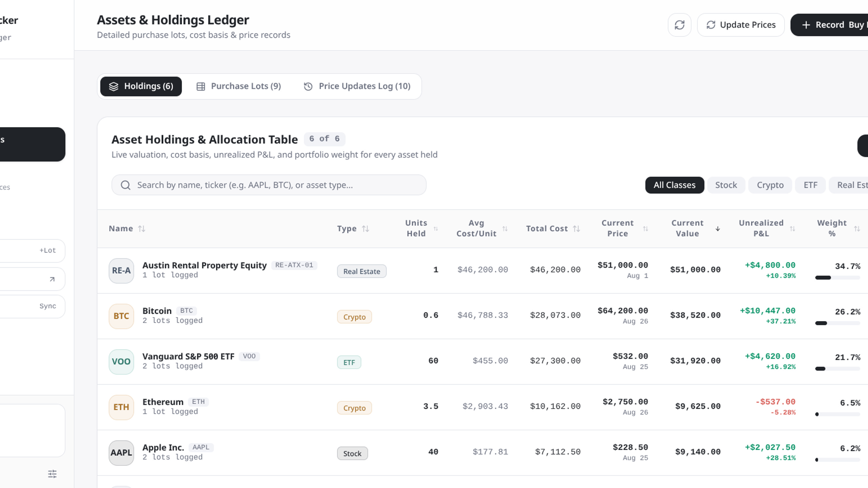Click Record Buy button

(829, 25)
